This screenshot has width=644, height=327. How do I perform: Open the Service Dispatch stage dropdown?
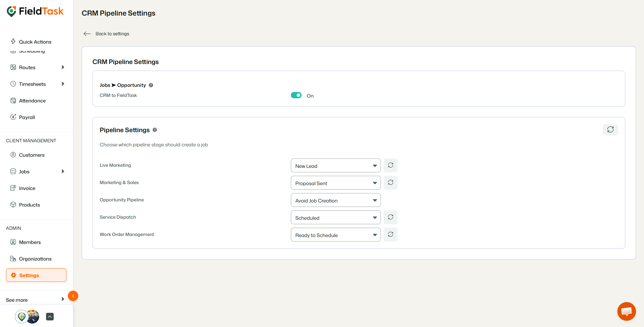tap(336, 217)
